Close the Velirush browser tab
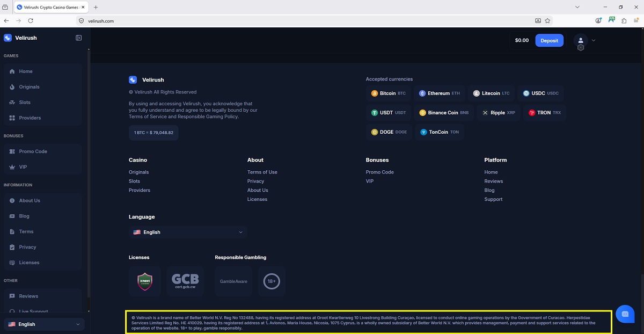 (x=83, y=7)
